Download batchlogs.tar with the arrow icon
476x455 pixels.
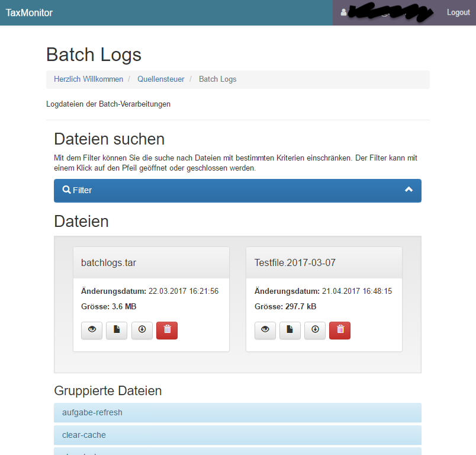141,330
